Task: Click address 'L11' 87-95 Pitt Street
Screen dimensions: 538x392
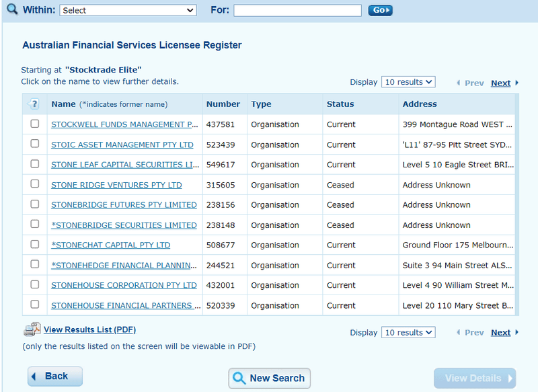Action: point(457,145)
